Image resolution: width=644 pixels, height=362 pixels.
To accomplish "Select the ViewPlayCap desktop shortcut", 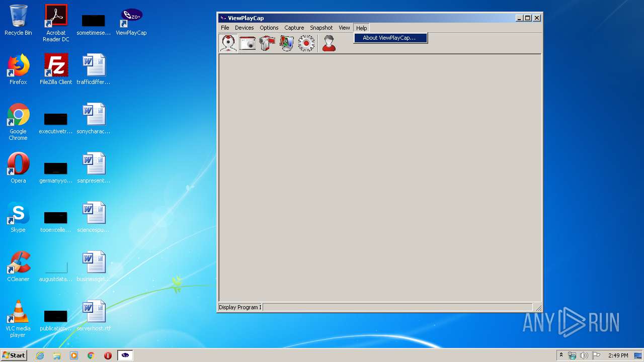I will pyautogui.click(x=131, y=21).
